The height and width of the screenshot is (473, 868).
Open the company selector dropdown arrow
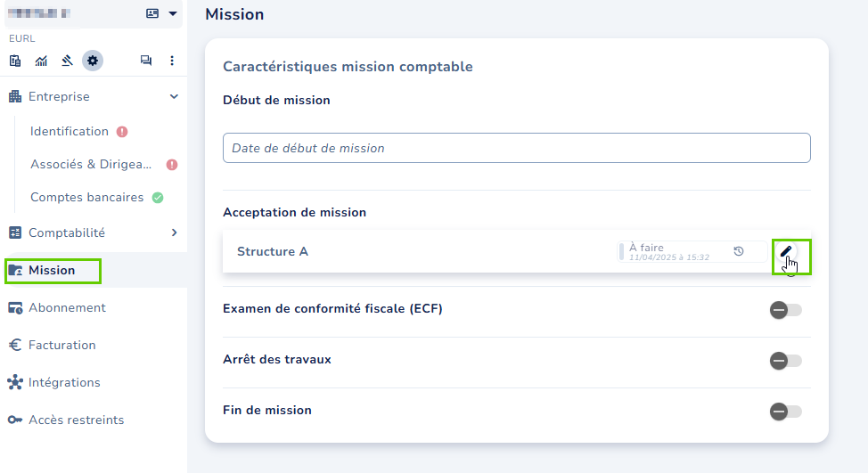point(173,13)
